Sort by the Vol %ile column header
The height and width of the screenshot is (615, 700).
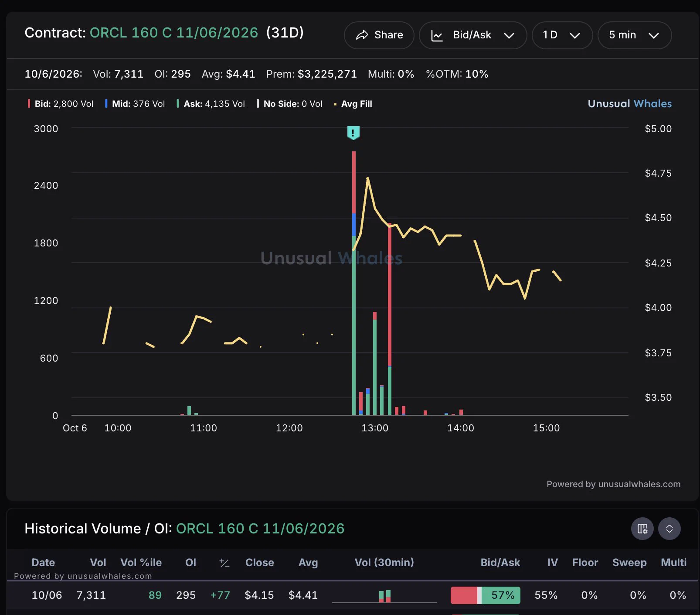pos(141,563)
